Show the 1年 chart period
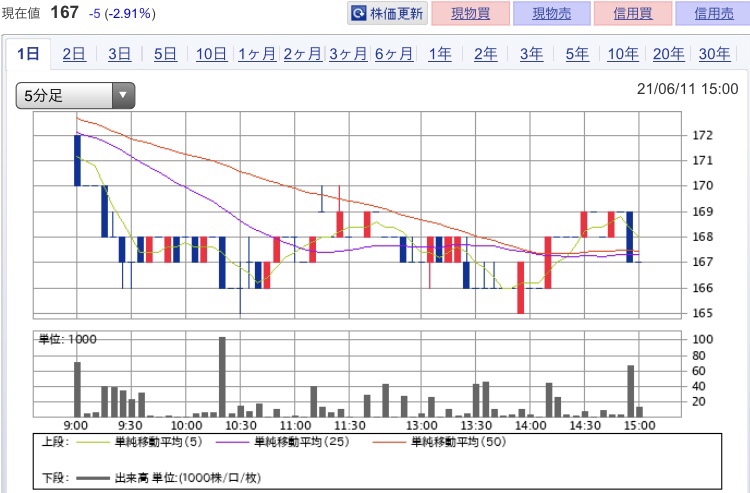The image size is (750, 493). click(x=440, y=54)
